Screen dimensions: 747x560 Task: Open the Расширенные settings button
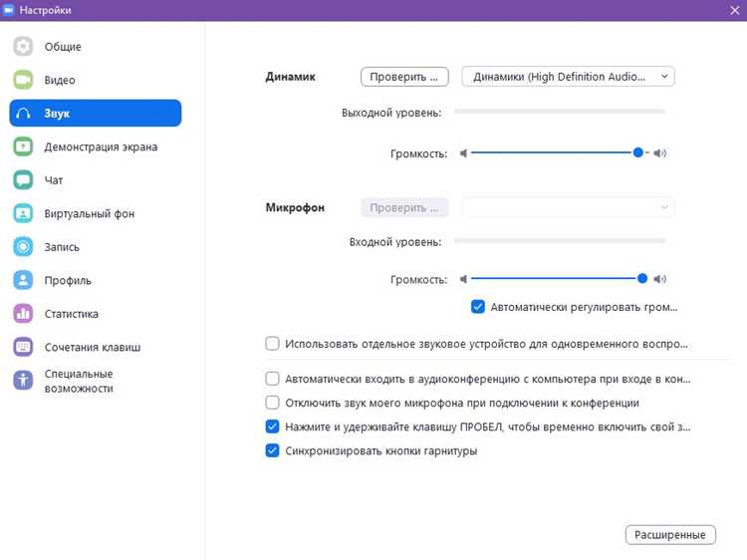(x=670, y=535)
